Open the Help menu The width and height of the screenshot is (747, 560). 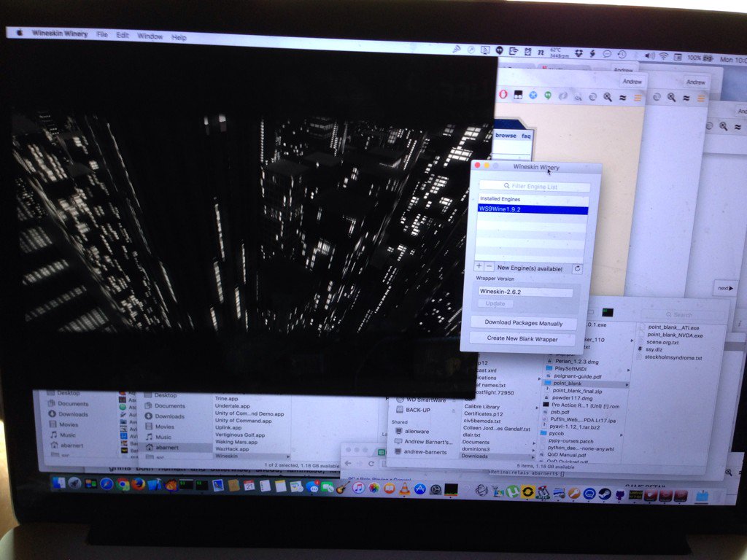click(179, 37)
